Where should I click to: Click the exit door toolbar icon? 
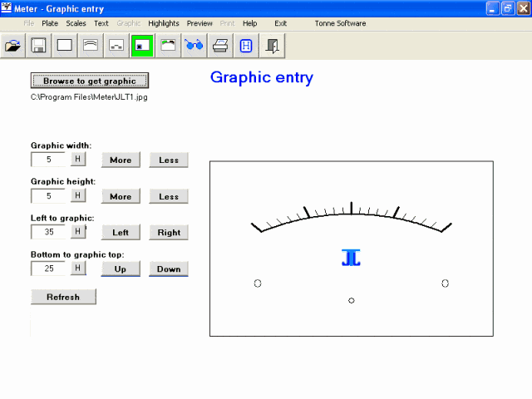(x=272, y=46)
